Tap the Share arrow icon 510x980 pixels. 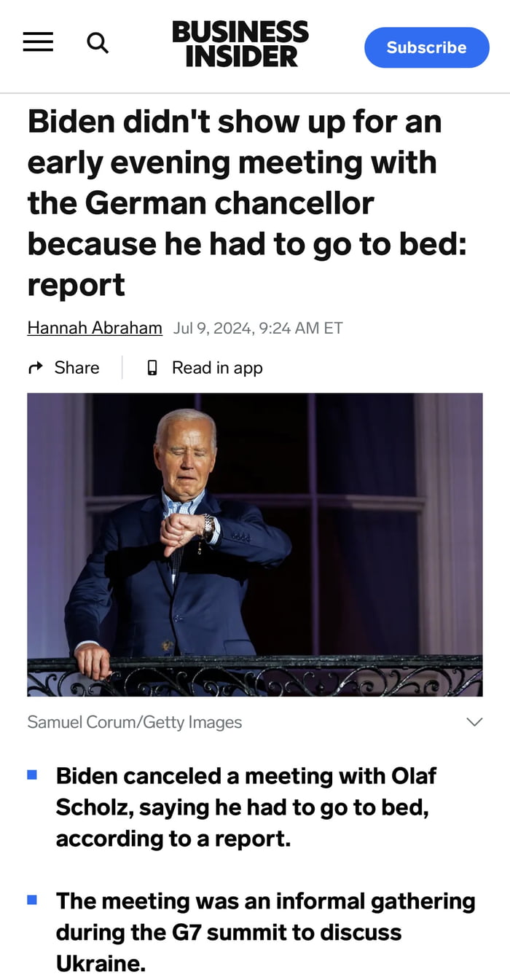coord(35,368)
